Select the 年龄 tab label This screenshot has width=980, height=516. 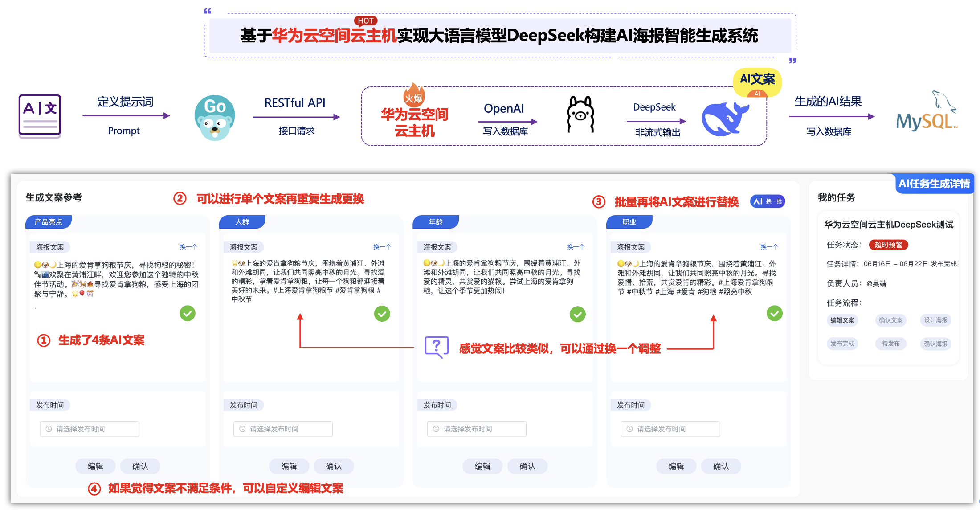[x=436, y=222]
